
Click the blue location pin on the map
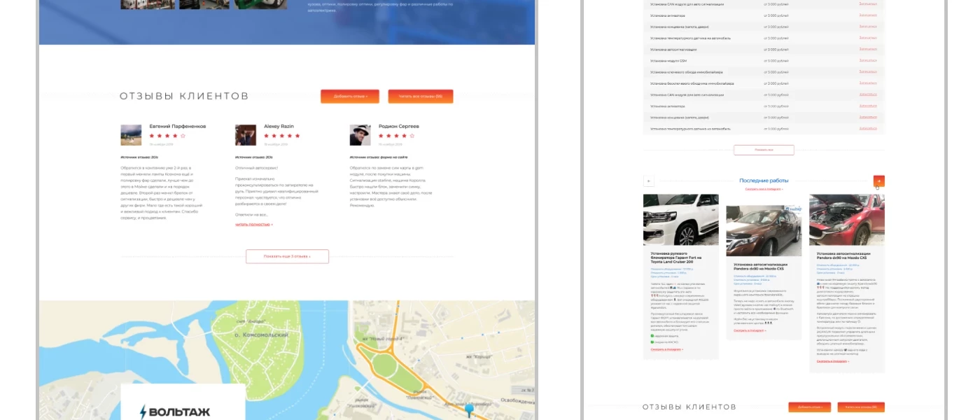pyautogui.click(x=468, y=409)
